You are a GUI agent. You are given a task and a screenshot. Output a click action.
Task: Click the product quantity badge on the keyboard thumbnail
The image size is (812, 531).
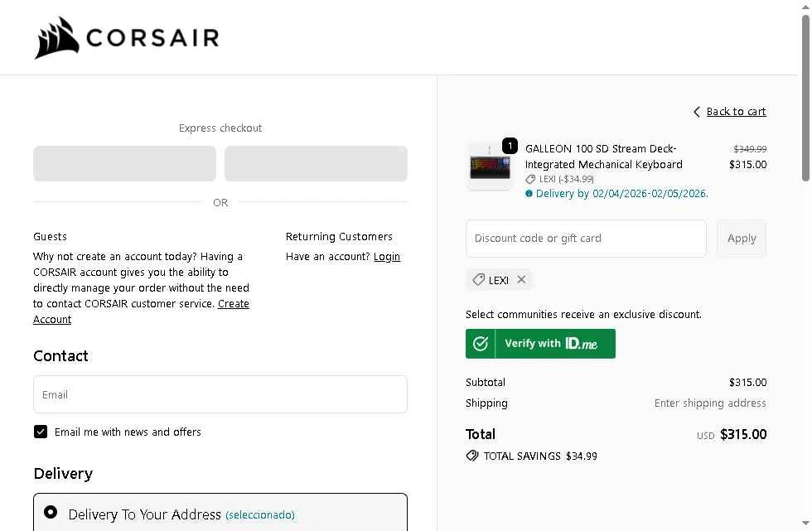[x=510, y=146]
